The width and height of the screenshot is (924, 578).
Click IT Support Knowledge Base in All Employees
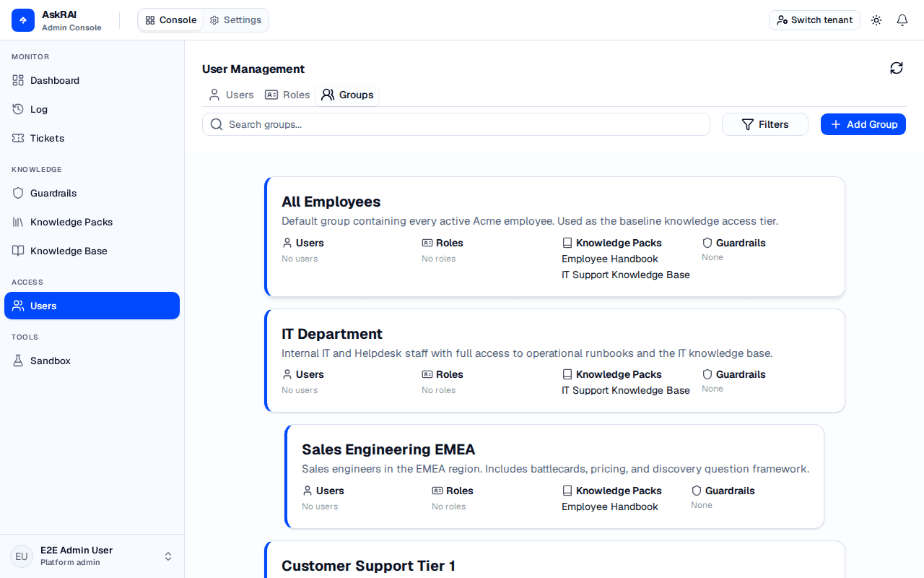click(626, 275)
